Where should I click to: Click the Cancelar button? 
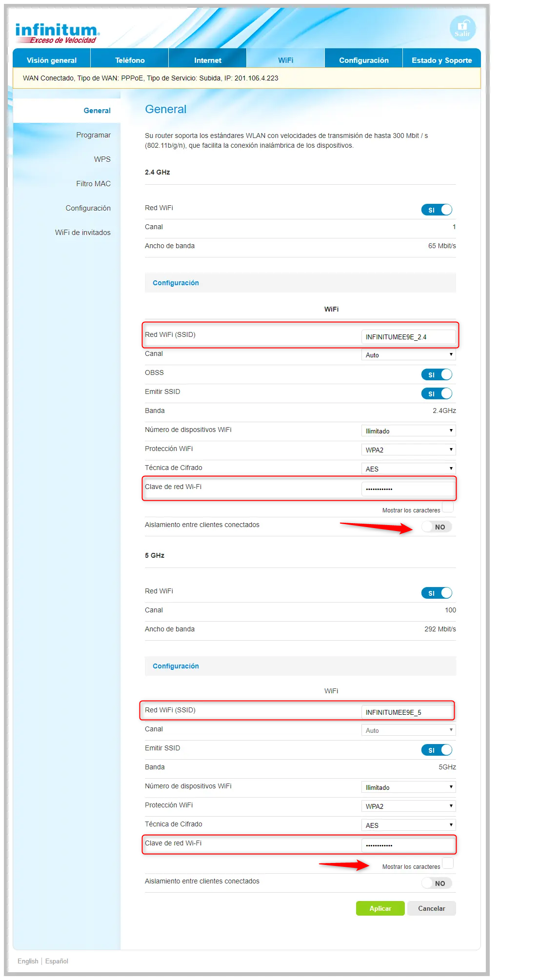click(x=431, y=908)
